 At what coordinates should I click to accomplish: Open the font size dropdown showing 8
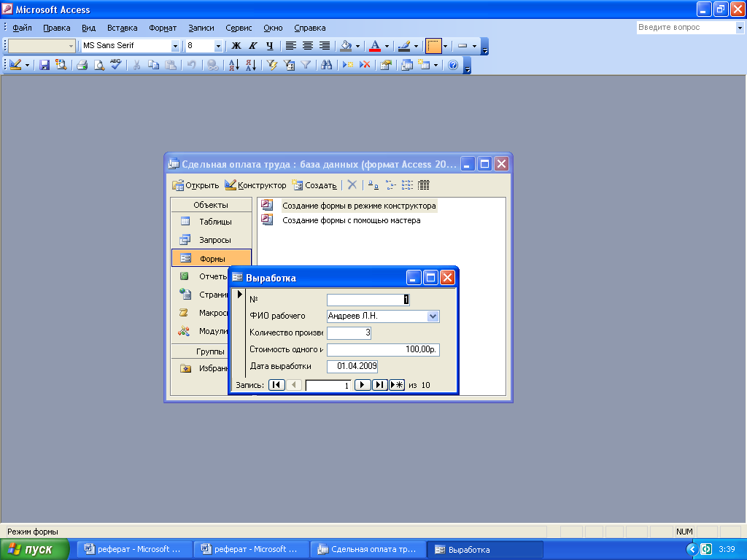pos(218,46)
